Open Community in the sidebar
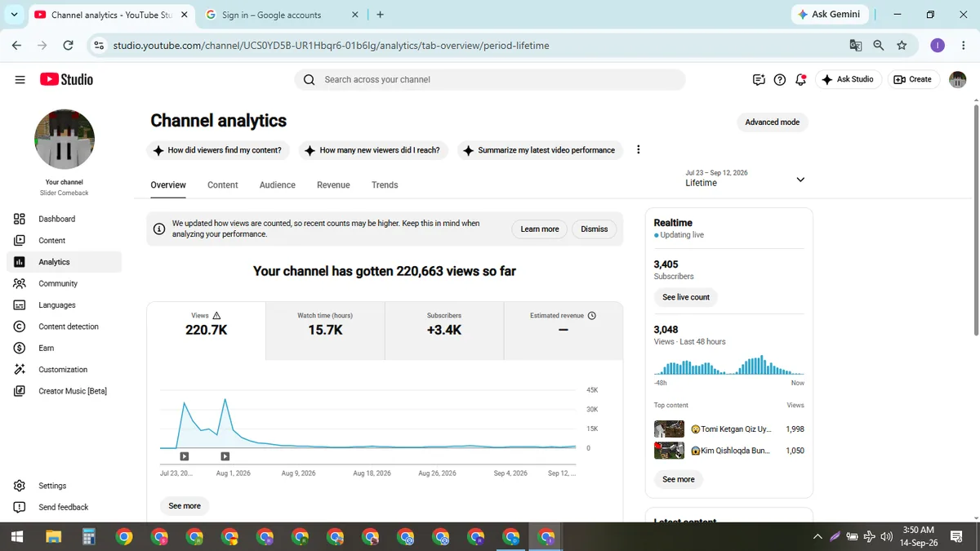980x551 pixels. pos(65,283)
